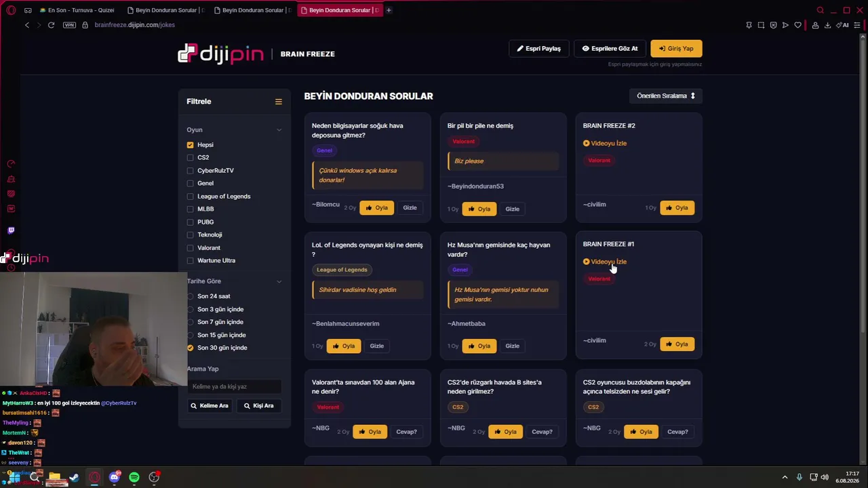
Task: Switch to the En Son - Turnuva - Quizei tab
Action: pos(77,10)
